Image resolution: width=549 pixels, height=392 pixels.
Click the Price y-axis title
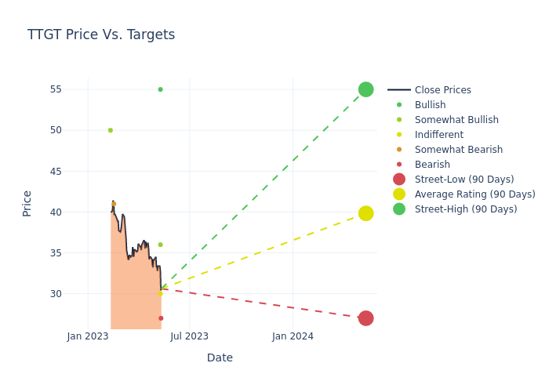point(27,203)
